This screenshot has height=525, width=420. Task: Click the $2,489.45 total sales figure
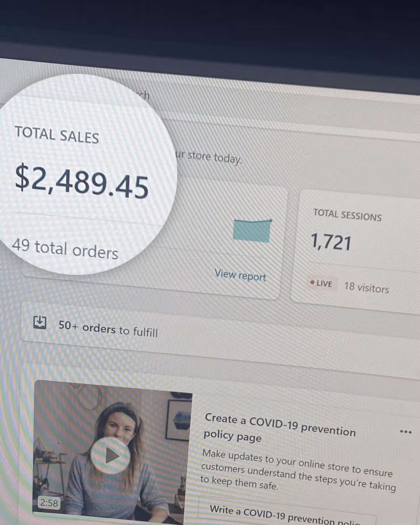point(82,182)
